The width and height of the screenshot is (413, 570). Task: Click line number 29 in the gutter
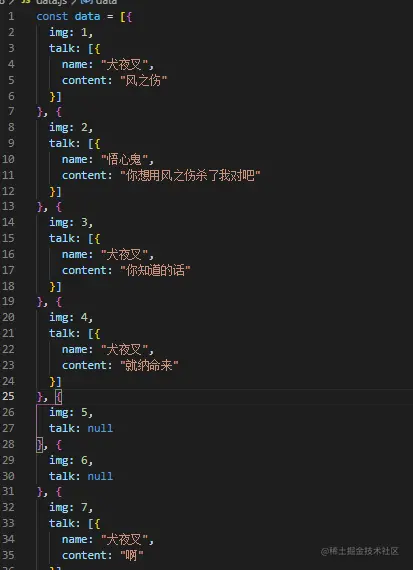point(8,460)
